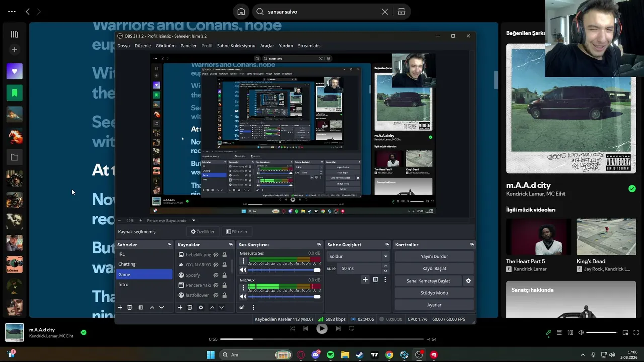Toggle repeat in Spotify player
This screenshot has height=362, width=644.
[x=352, y=329]
